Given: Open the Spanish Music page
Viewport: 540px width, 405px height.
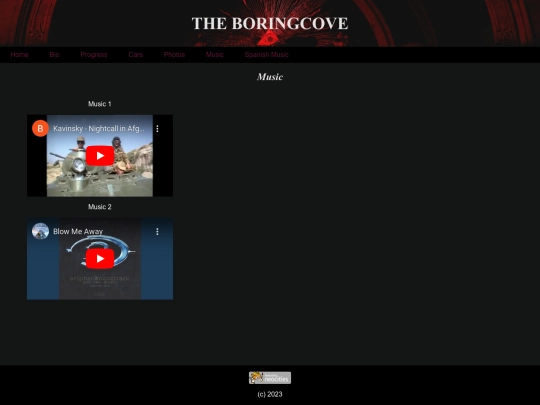Looking at the screenshot, I should coord(267,55).
